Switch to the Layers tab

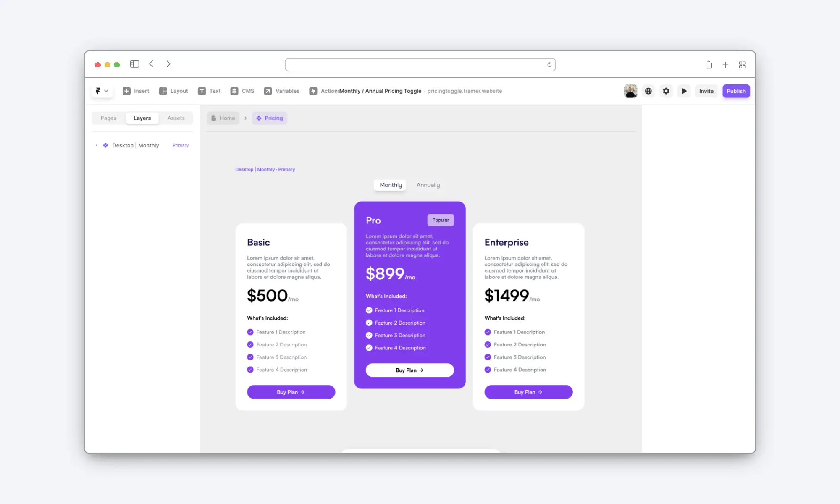click(x=142, y=118)
